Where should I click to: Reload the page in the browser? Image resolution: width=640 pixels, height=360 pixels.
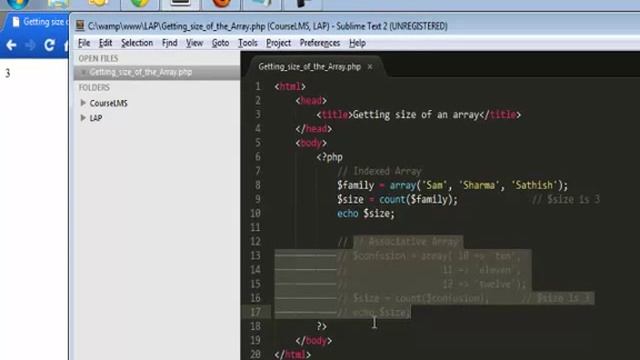tap(49, 44)
